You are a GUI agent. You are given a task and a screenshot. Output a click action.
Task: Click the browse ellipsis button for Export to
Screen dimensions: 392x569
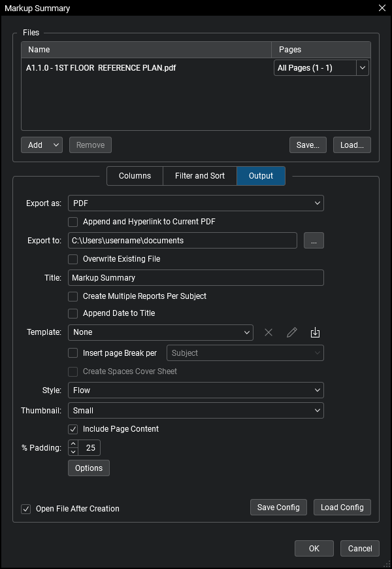click(314, 241)
